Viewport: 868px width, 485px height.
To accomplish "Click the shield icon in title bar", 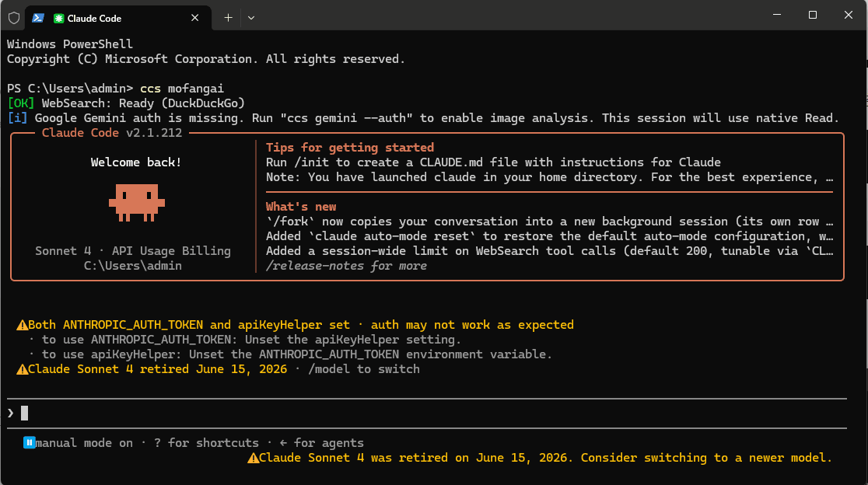I will pos(14,18).
